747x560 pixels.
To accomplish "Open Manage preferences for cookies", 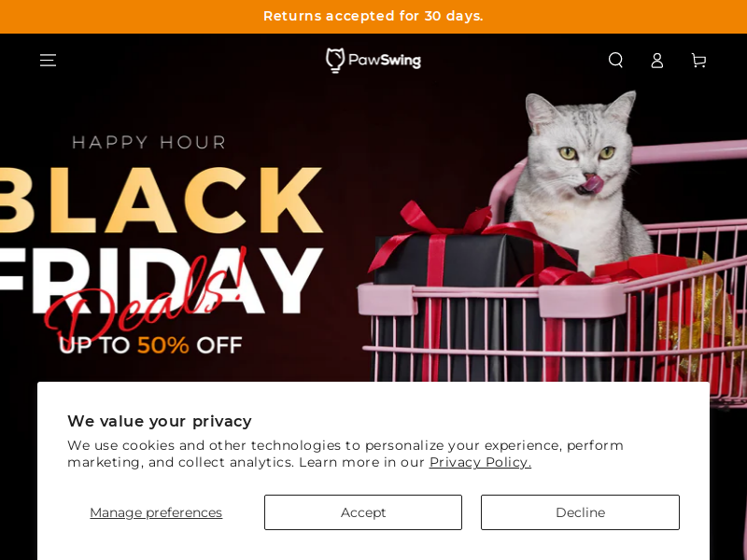I will point(156,512).
